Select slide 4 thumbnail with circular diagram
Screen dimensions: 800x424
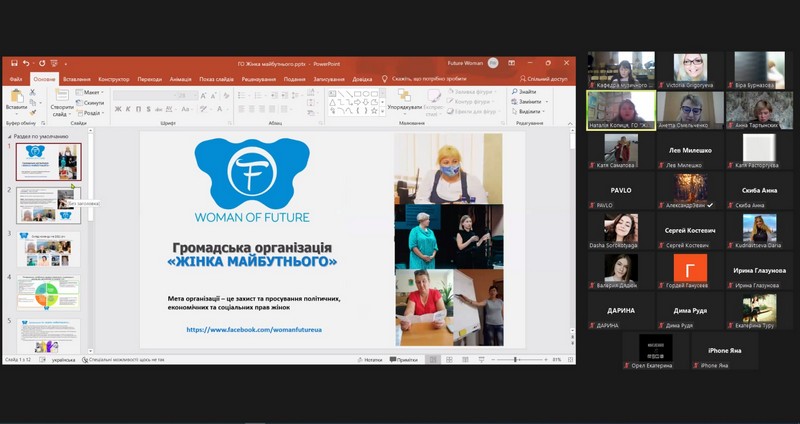pyautogui.click(x=48, y=292)
